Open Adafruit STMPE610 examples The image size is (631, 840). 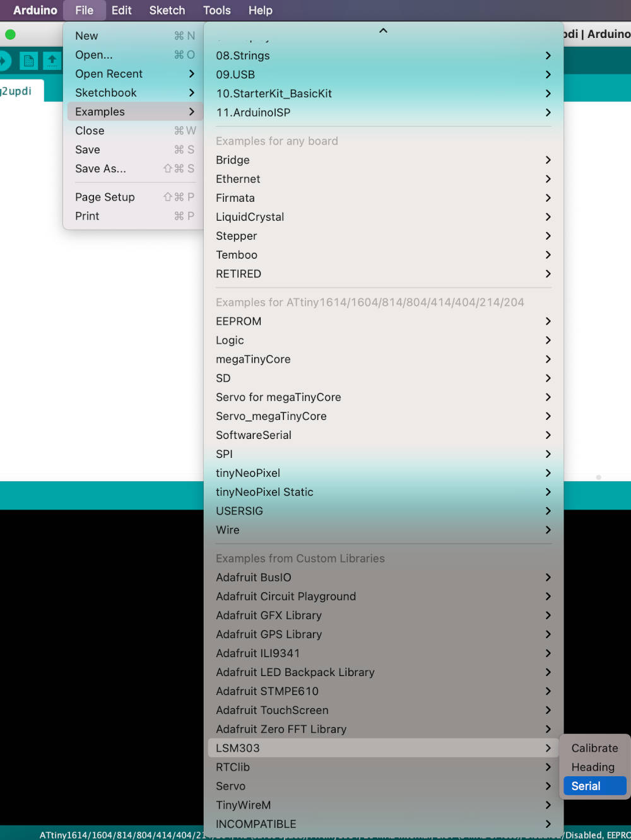click(x=383, y=691)
